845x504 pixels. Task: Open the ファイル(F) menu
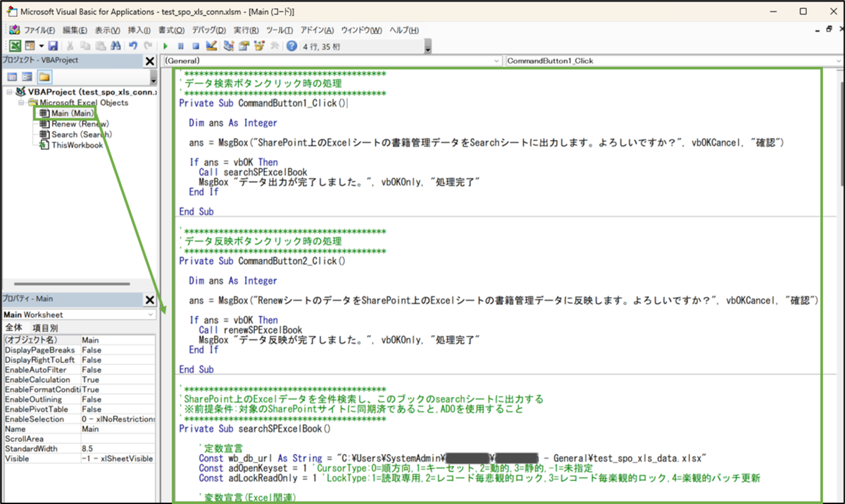[39, 30]
